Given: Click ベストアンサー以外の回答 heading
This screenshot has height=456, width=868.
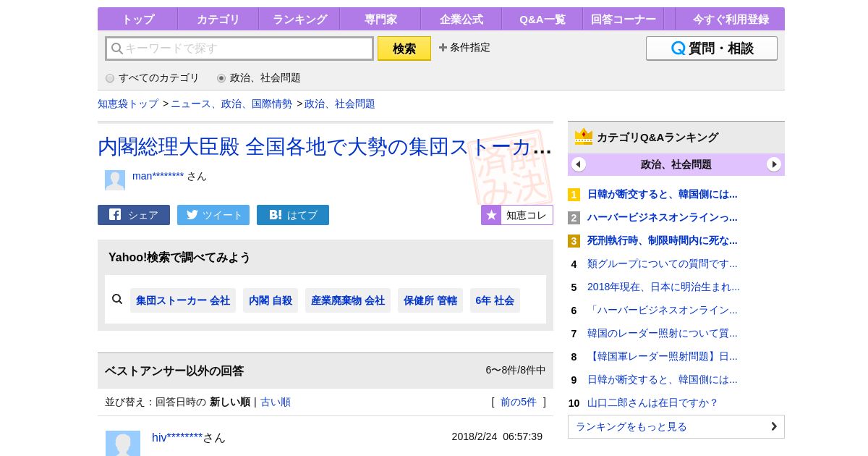Looking at the screenshot, I should (x=174, y=371).
